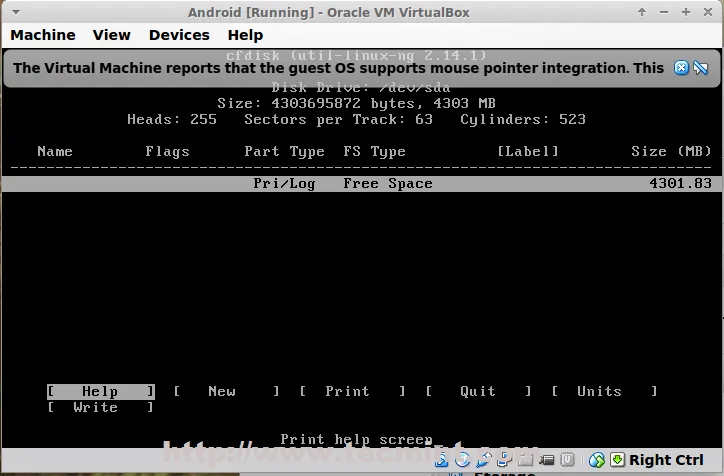Select the Print option in cfdisk
724x476 pixels.
pos(347,391)
